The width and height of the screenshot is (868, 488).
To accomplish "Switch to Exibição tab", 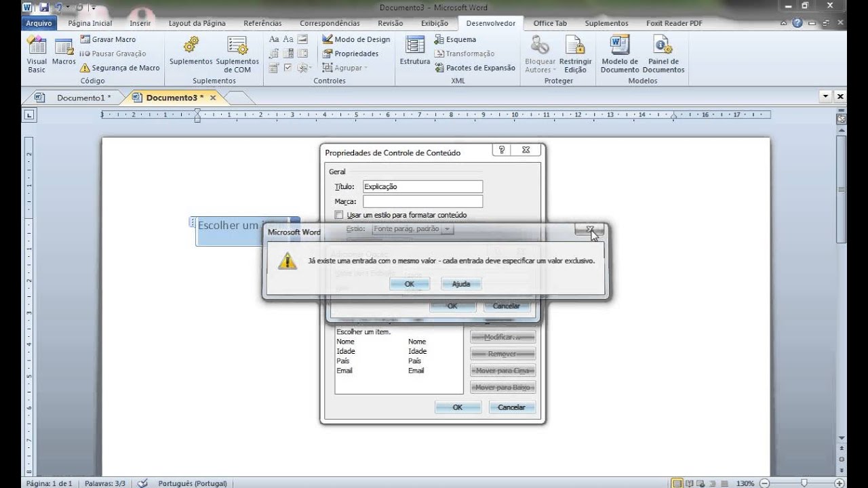I will point(435,23).
